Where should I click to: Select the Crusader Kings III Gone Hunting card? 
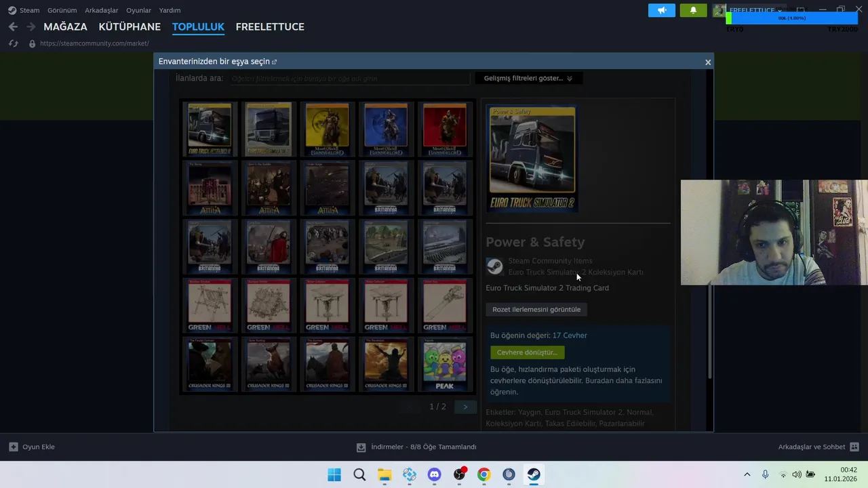(269, 364)
